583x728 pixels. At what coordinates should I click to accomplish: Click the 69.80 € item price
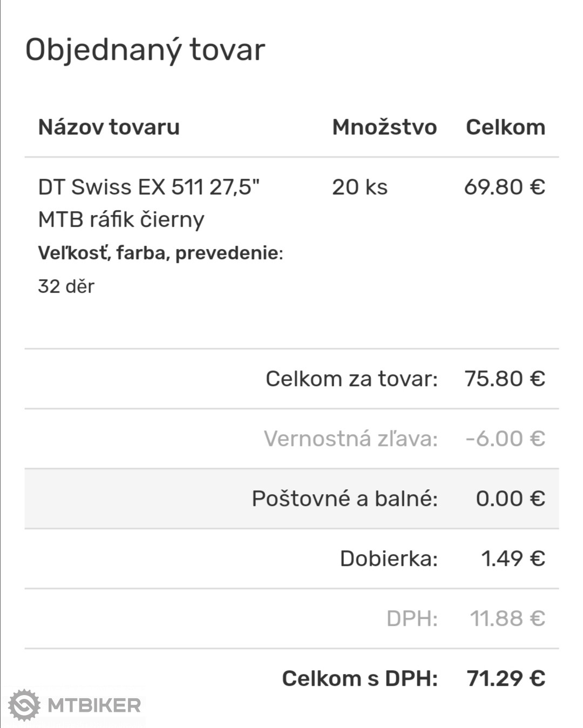[505, 187]
